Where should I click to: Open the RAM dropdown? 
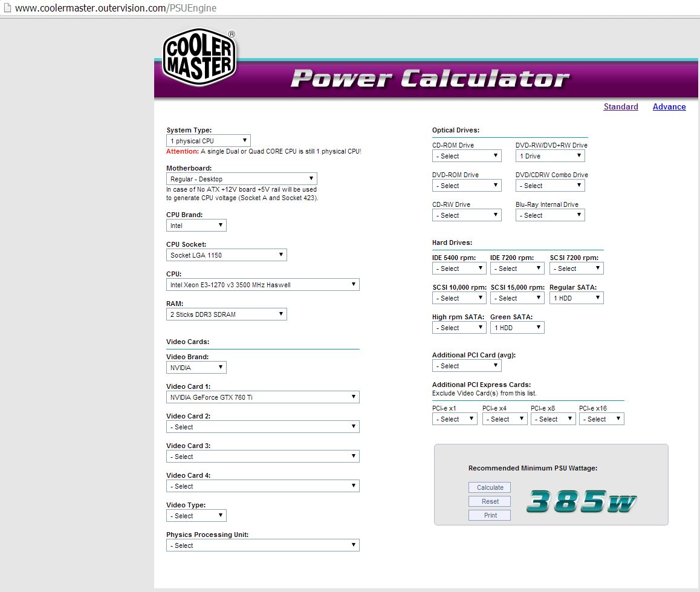click(x=226, y=314)
